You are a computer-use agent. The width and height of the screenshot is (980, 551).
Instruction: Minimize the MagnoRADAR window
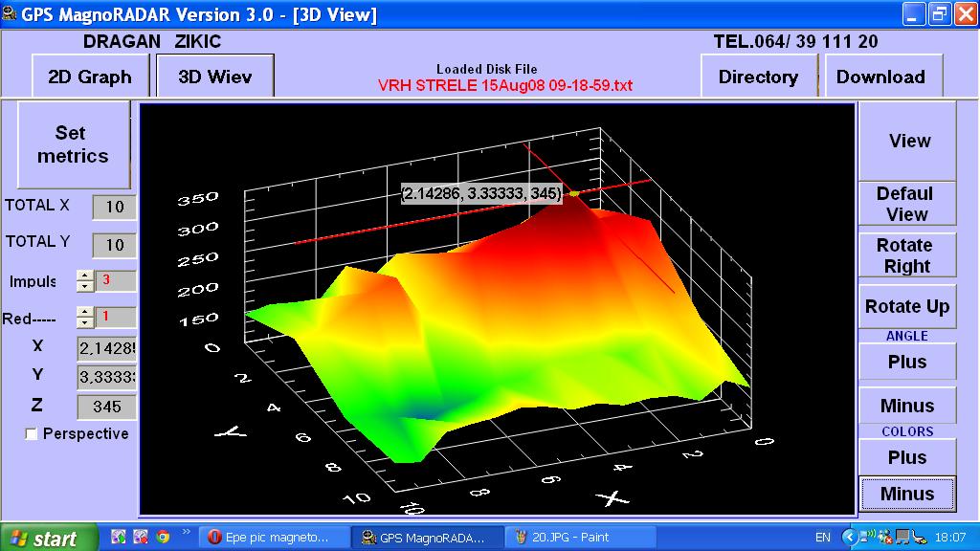[x=914, y=13]
